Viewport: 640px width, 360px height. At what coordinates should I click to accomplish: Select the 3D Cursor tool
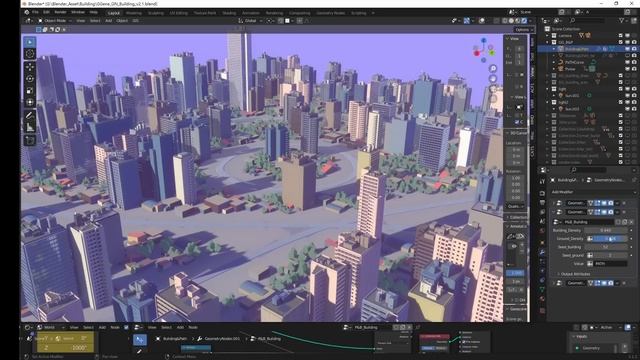click(x=30, y=54)
